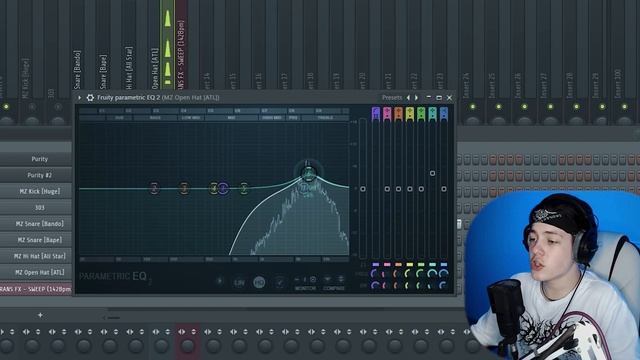This screenshot has width=640, height=360.
Task: Click the blue band frequency knob
Action: pos(443,274)
